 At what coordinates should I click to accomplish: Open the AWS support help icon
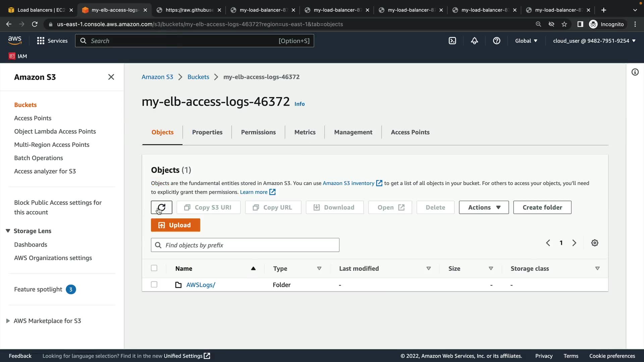coord(496,41)
